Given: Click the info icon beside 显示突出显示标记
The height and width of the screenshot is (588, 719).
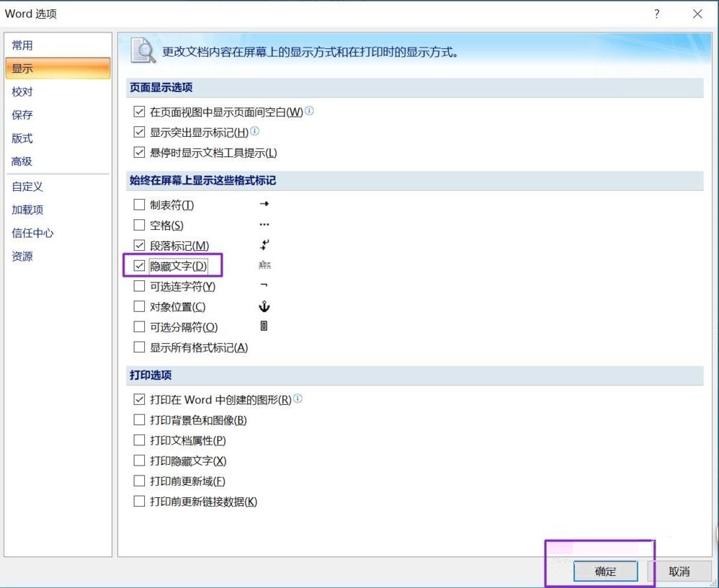Looking at the screenshot, I should pyautogui.click(x=254, y=131).
